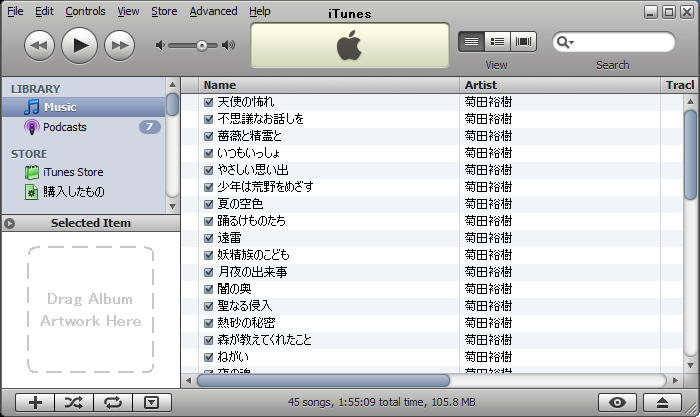Open the Advanced menu
The image size is (700, 417).
pyautogui.click(x=213, y=11)
